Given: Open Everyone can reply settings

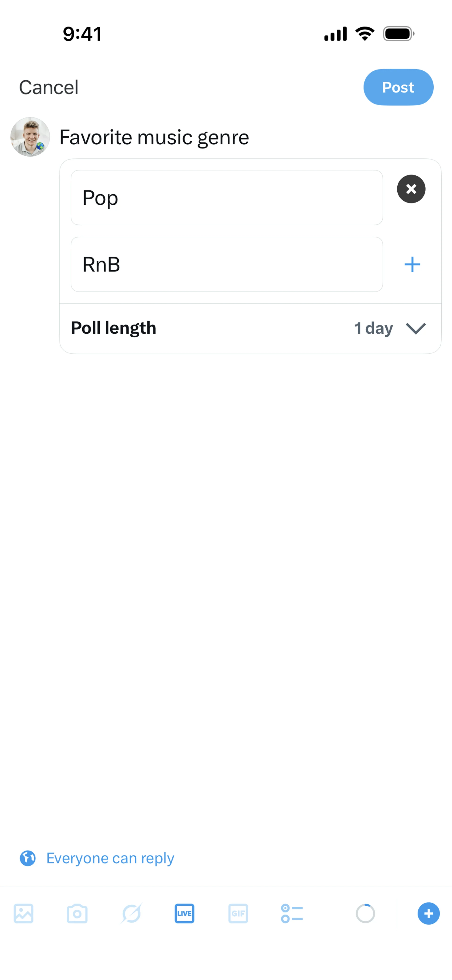Looking at the screenshot, I should pyautogui.click(x=110, y=858).
